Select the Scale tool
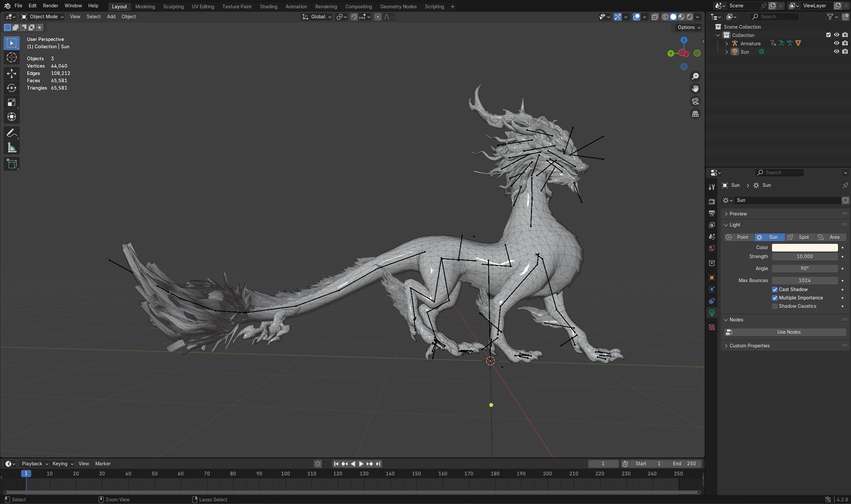The width and height of the screenshot is (851, 504). click(x=12, y=102)
